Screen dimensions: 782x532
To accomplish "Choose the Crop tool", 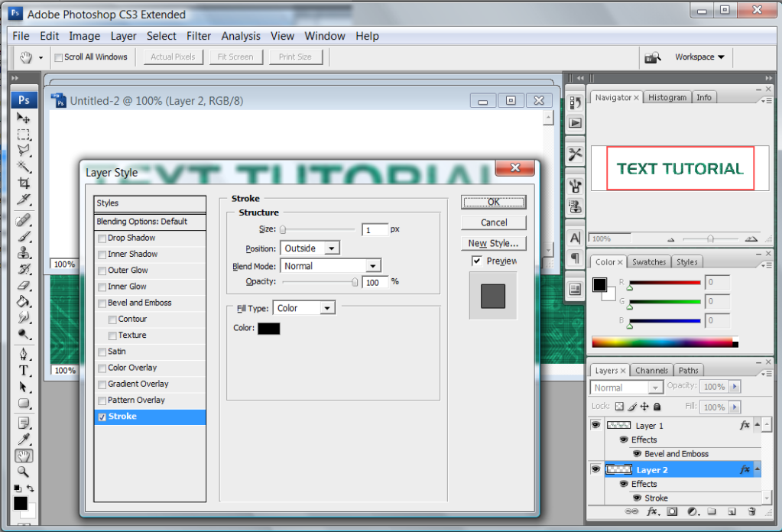I will 24,183.
